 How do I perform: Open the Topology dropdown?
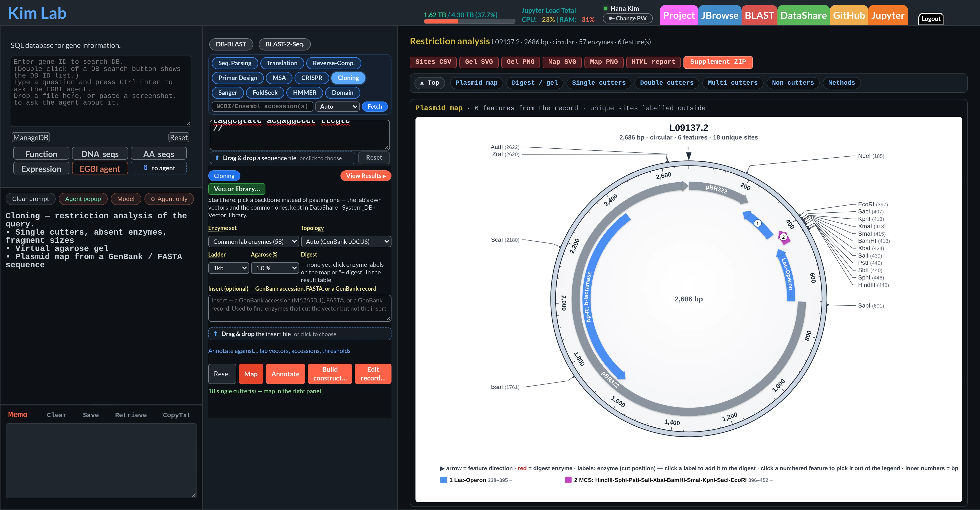click(346, 241)
